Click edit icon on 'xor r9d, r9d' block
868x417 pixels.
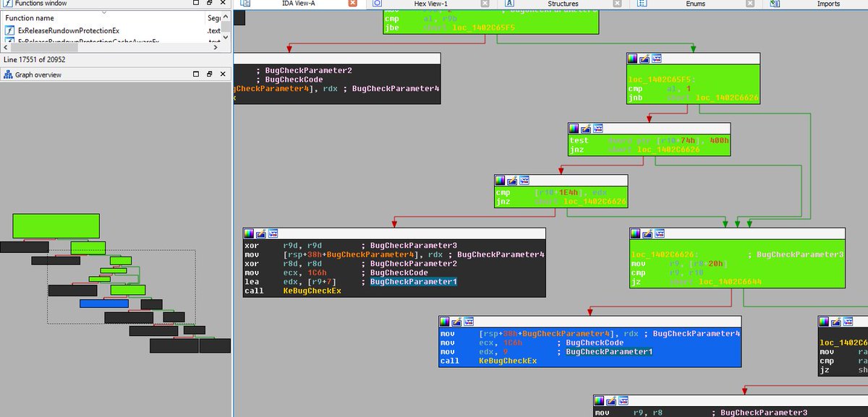tap(262, 233)
